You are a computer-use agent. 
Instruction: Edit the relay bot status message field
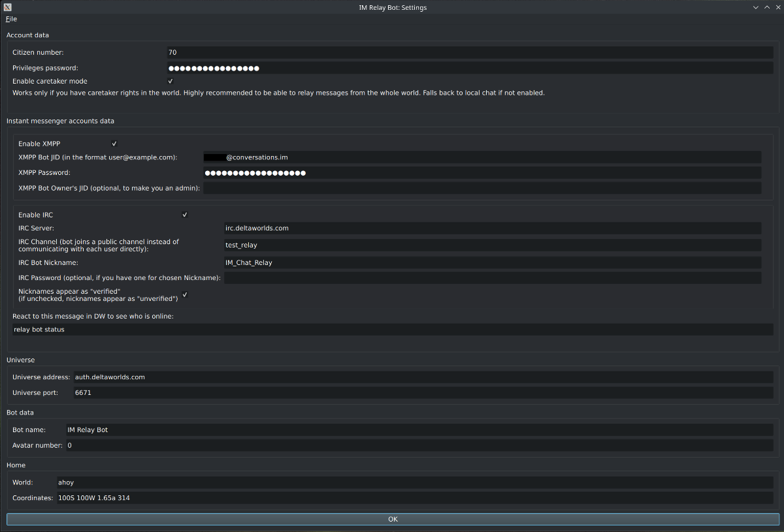pyautogui.click(x=392, y=330)
